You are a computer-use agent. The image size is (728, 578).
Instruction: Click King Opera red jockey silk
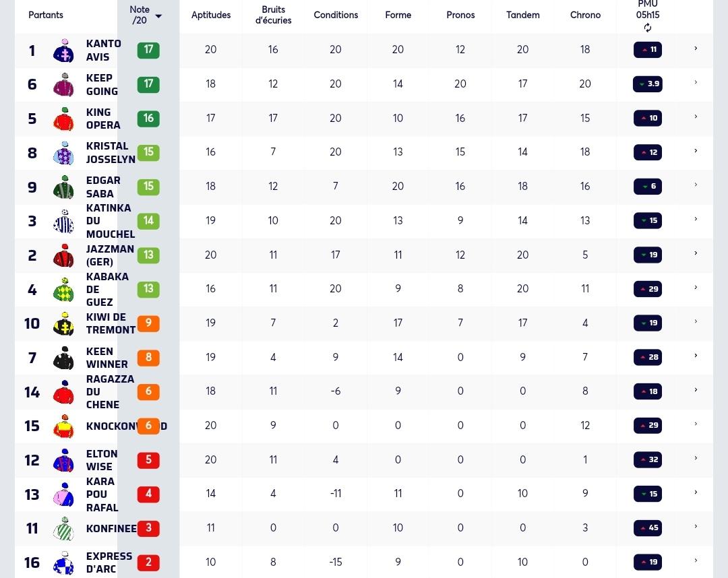pyautogui.click(x=63, y=119)
